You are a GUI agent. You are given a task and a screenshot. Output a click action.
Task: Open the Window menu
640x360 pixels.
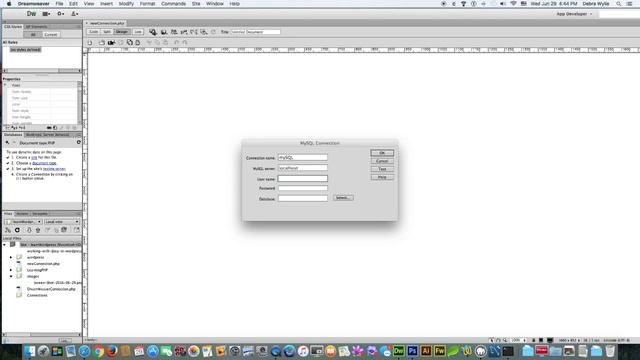coord(215,4)
